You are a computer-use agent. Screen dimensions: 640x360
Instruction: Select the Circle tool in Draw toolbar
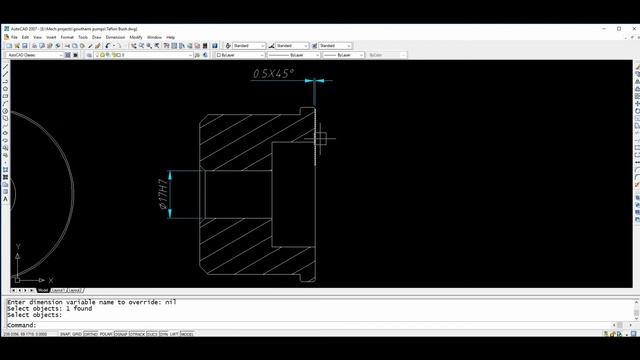coord(5,111)
